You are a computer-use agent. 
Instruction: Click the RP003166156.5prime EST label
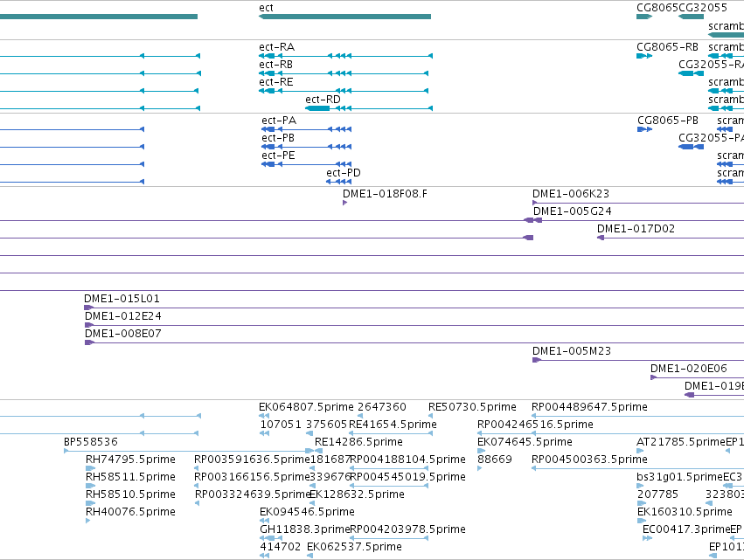(252, 478)
